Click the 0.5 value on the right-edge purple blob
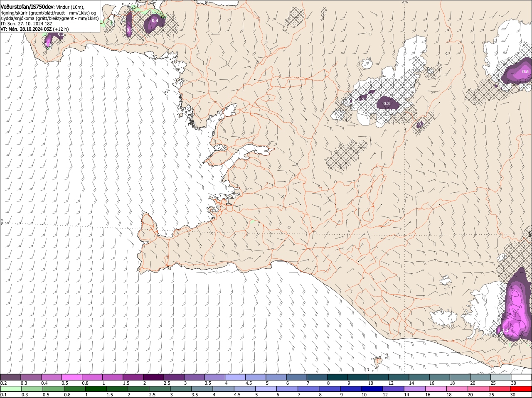532x398 pixels. pos(525,71)
